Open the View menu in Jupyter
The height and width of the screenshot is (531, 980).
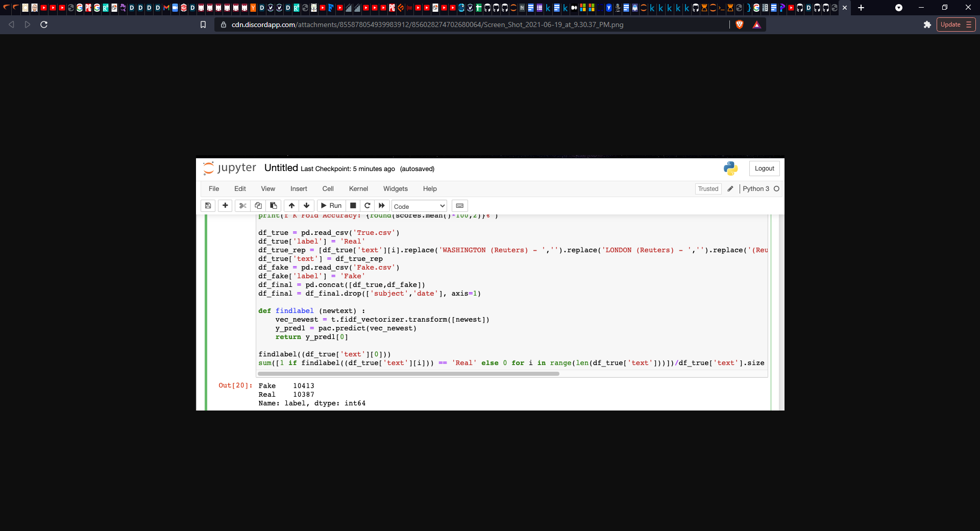(268, 189)
